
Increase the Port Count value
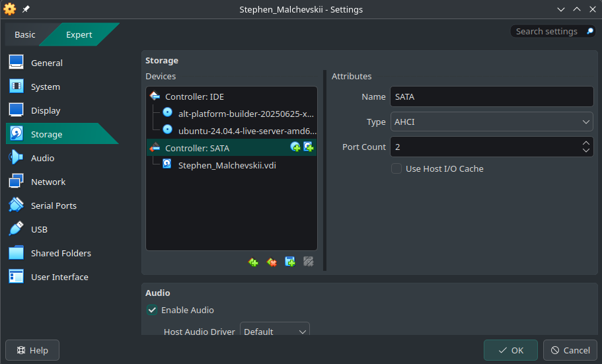tap(585, 143)
